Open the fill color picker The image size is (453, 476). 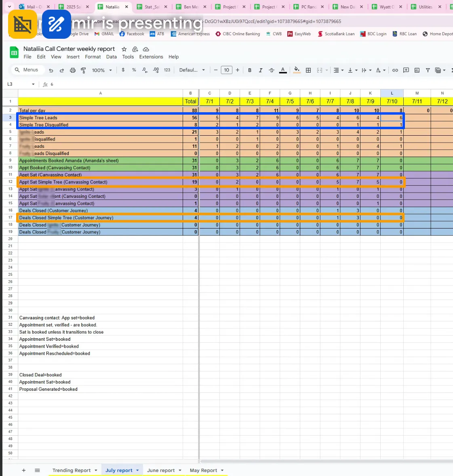pyautogui.click(x=297, y=70)
